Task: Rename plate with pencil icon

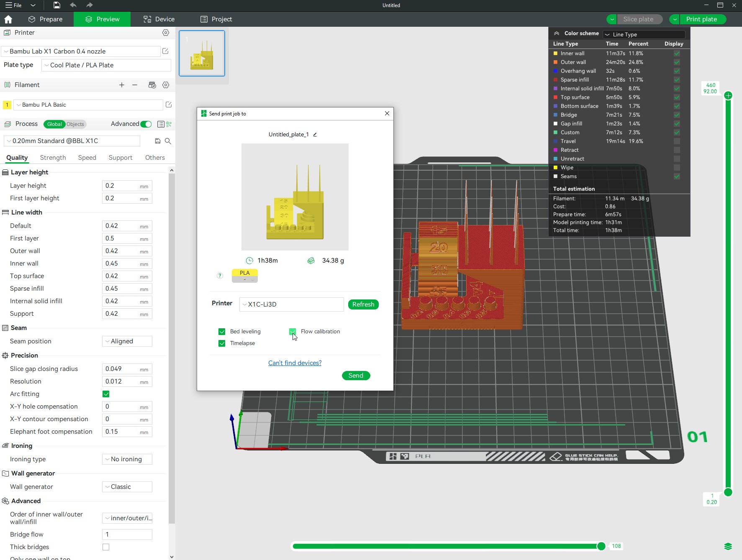Action: [x=315, y=135]
